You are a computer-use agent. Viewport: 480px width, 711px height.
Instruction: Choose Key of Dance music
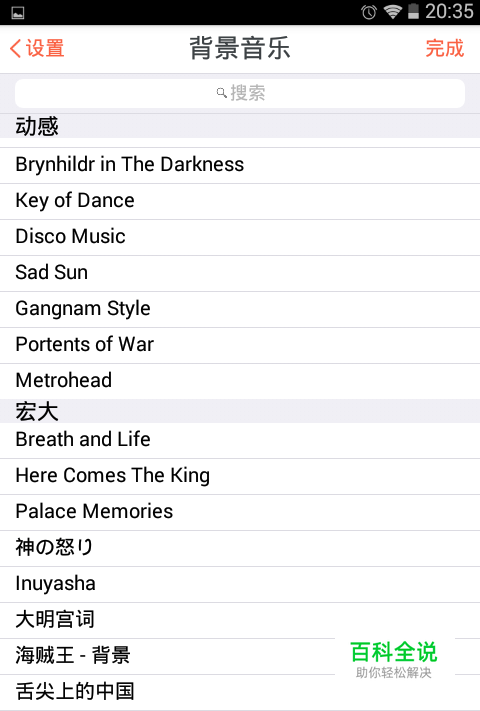[x=240, y=201]
